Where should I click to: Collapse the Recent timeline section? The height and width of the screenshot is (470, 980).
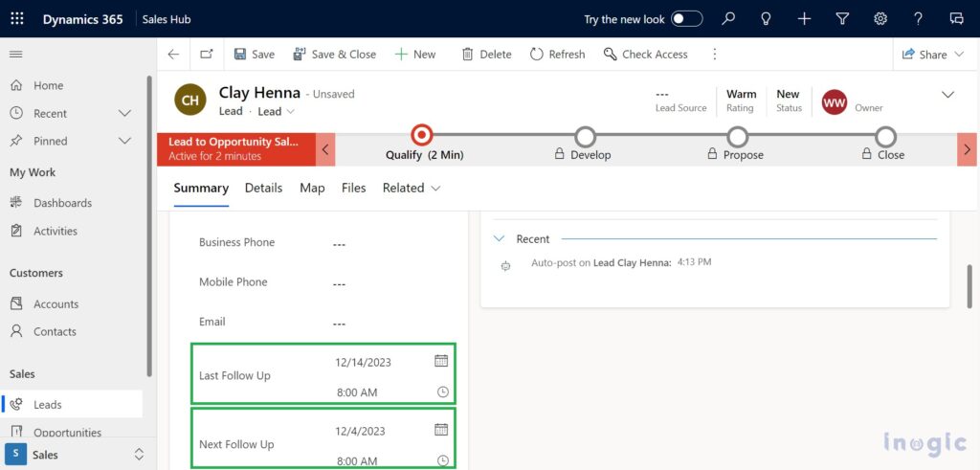499,238
